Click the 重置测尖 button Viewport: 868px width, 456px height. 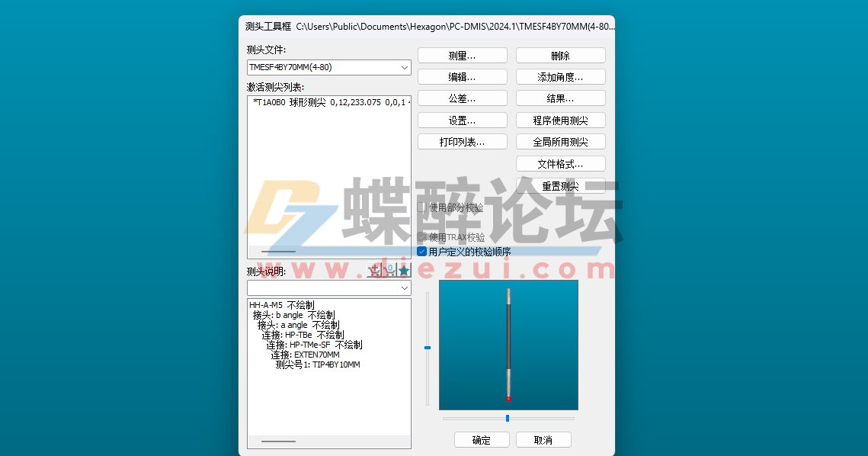(560, 185)
